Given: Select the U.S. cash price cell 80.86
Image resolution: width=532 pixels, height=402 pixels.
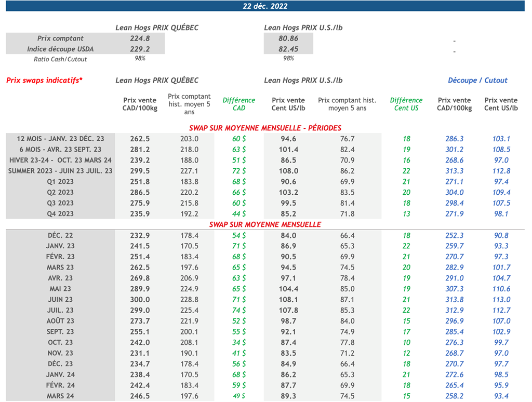Looking at the screenshot, I should coord(288,38).
